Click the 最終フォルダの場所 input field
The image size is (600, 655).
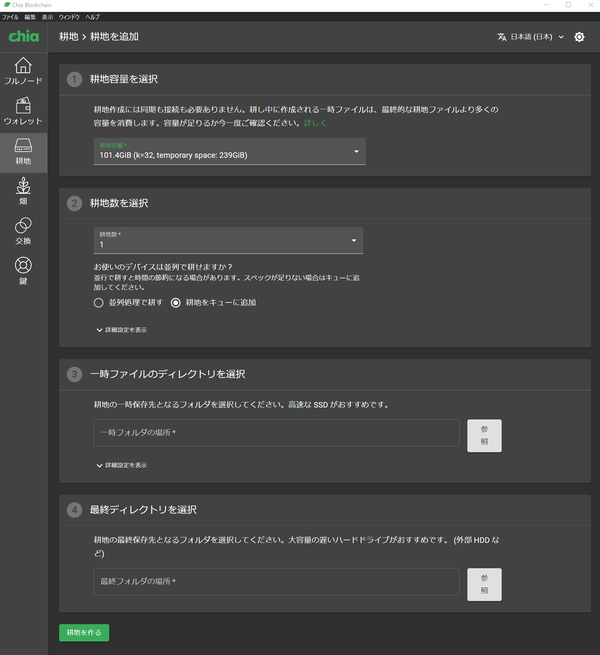(x=277, y=581)
